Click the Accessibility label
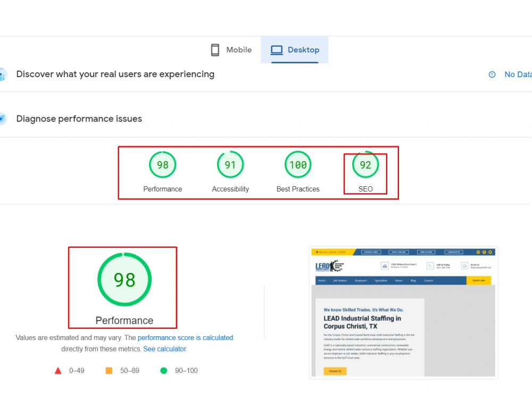This screenshot has height=399, width=532. coord(230,189)
